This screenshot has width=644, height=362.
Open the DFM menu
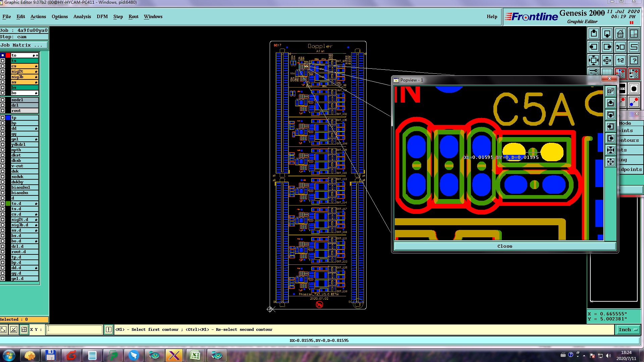pyautogui.click(x=102, y=16)
